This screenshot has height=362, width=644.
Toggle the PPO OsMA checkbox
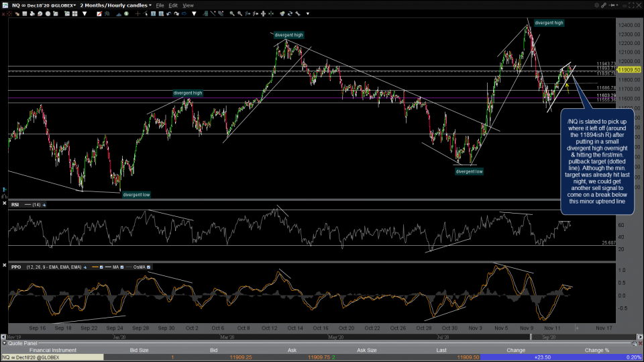[x=148, y=267]
